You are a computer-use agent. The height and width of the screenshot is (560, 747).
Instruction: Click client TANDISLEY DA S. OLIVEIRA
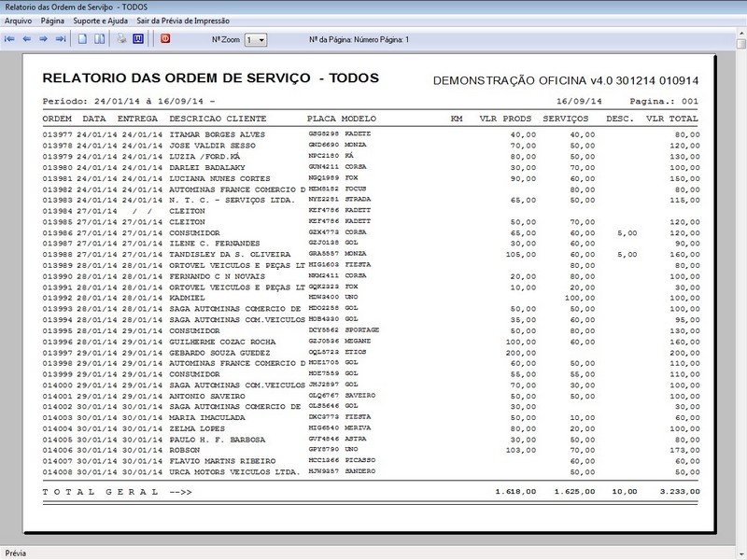[x=230, y=255]
